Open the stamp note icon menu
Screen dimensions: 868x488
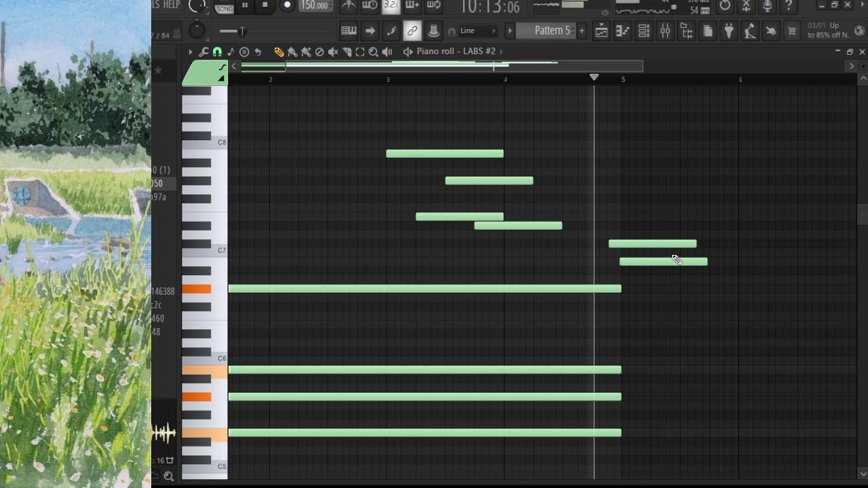231,52
